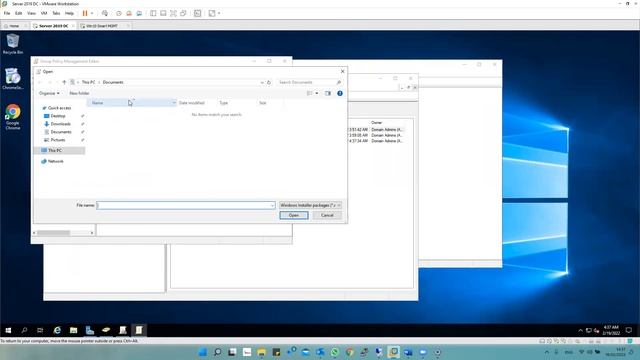This screenshot has height=360, width=640.
Task: Open File Explorer from guest taskbar
Action: pos(73,330)
